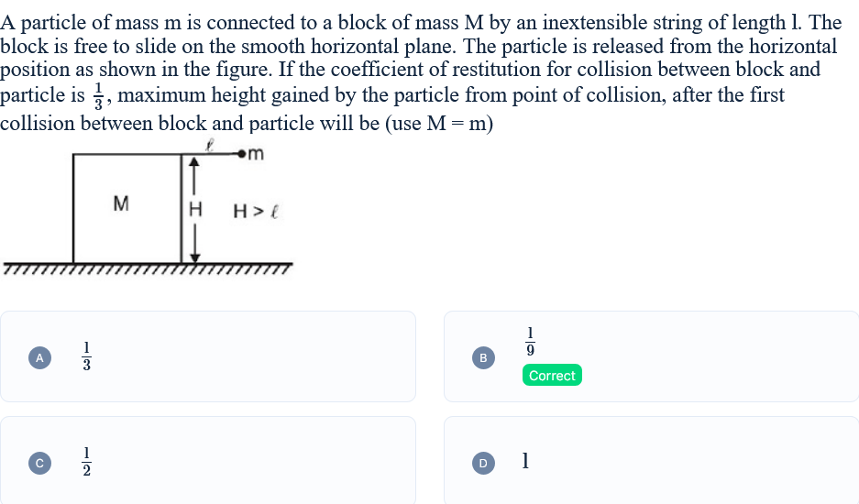Click the 'H > ℓ' condition text
Viewport: 859px width, 504px height.
[x=256, y=212]
